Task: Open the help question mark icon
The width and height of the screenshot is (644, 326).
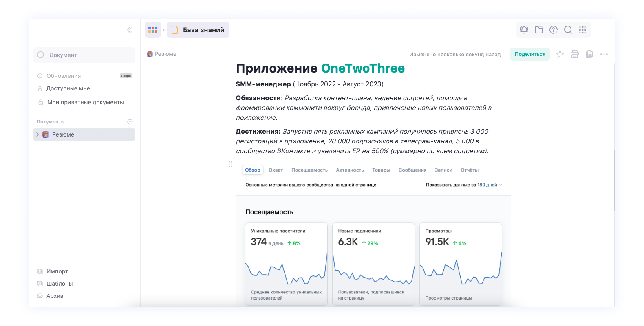Action: 554,30
